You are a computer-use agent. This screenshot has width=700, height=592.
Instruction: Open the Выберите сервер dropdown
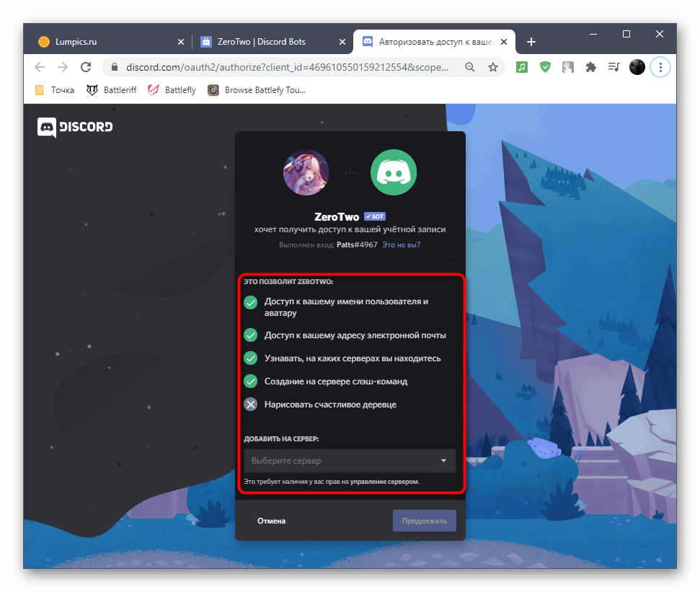tap(350, 461)
